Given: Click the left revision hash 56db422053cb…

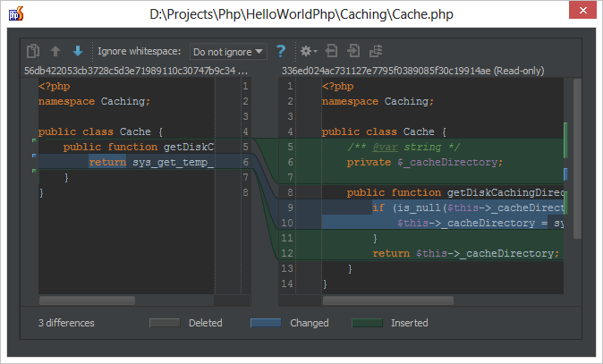Looking at the screenshot, I should (x=136, y=71).
